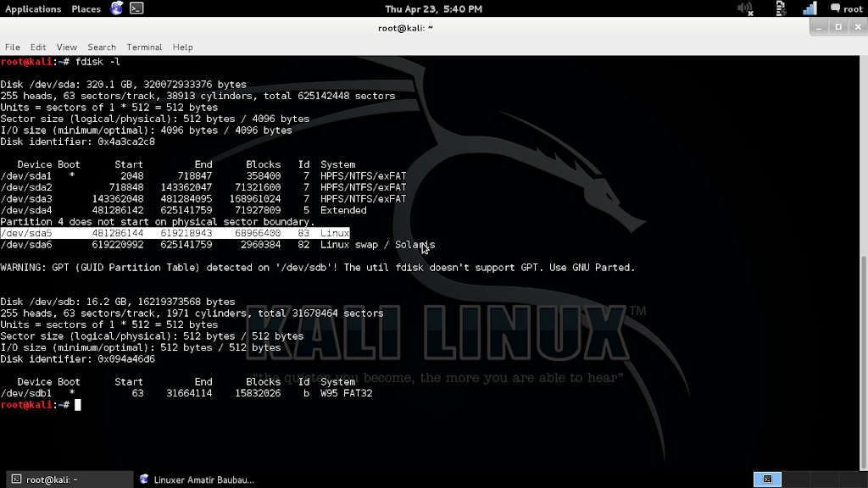Click the /dev/sda1 partition row

pos(203,176)
